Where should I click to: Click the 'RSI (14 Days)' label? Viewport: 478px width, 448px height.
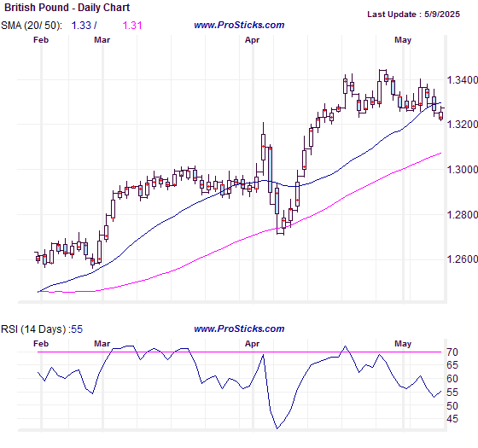tap(33, 329)
